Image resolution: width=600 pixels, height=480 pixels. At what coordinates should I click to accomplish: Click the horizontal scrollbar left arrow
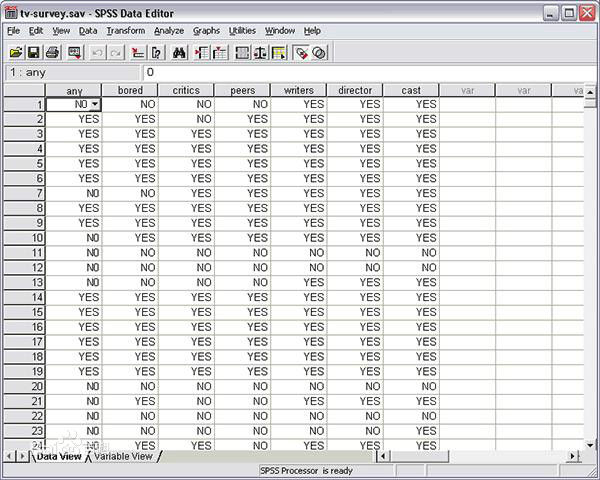[383, 456]
